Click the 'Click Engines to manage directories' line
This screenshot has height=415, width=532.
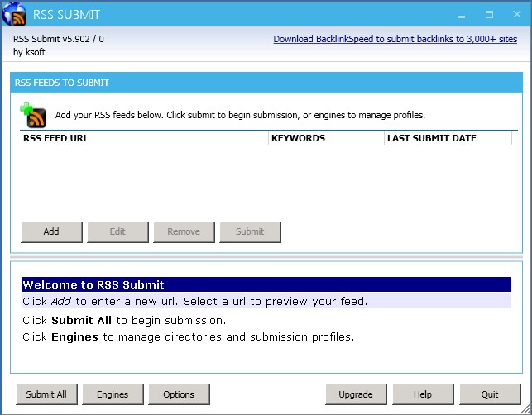189,337
